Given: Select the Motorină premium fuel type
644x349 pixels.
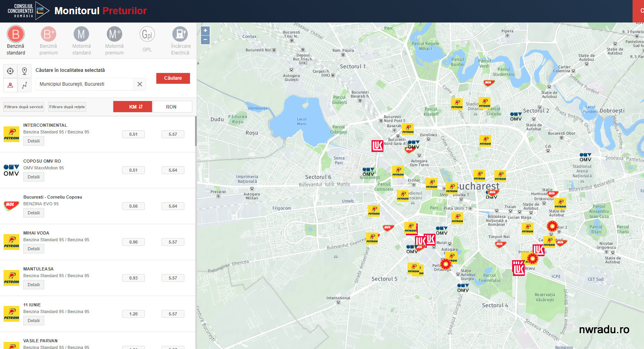Looking at the screenshot, I should [x=114, y=41].
